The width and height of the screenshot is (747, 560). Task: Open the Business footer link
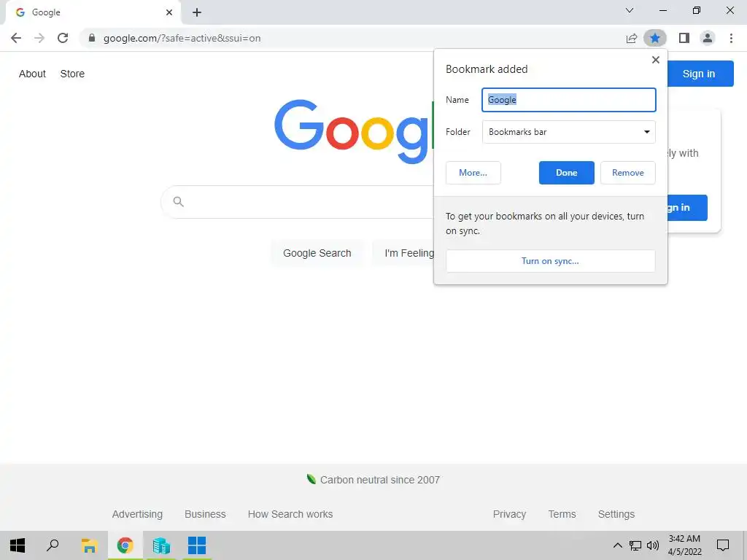[x=205, y=514]
